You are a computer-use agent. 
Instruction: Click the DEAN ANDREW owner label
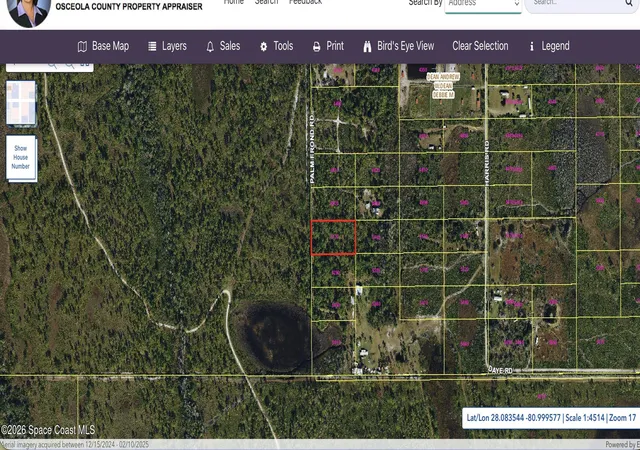coord(443,77)
